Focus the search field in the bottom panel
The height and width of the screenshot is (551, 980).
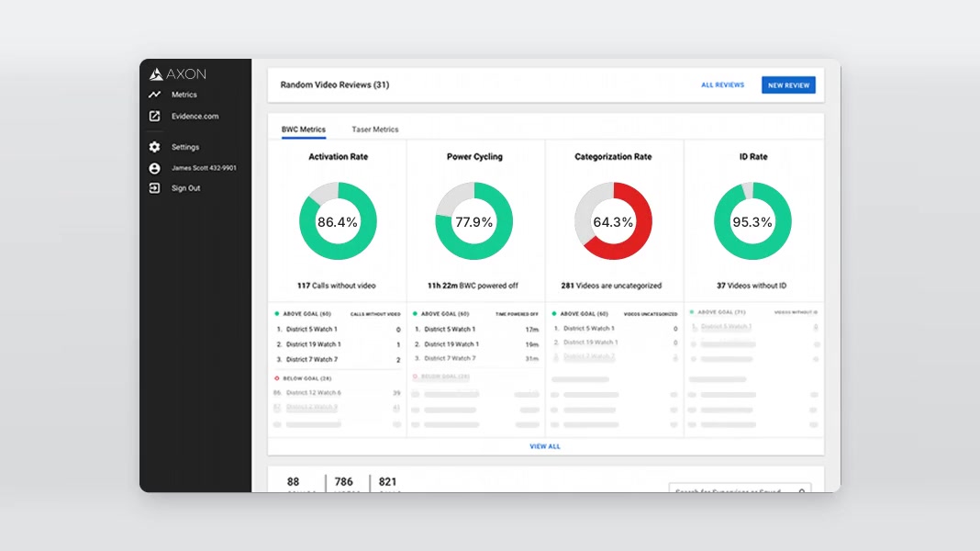pyautogui.click(x=740, y=488)
